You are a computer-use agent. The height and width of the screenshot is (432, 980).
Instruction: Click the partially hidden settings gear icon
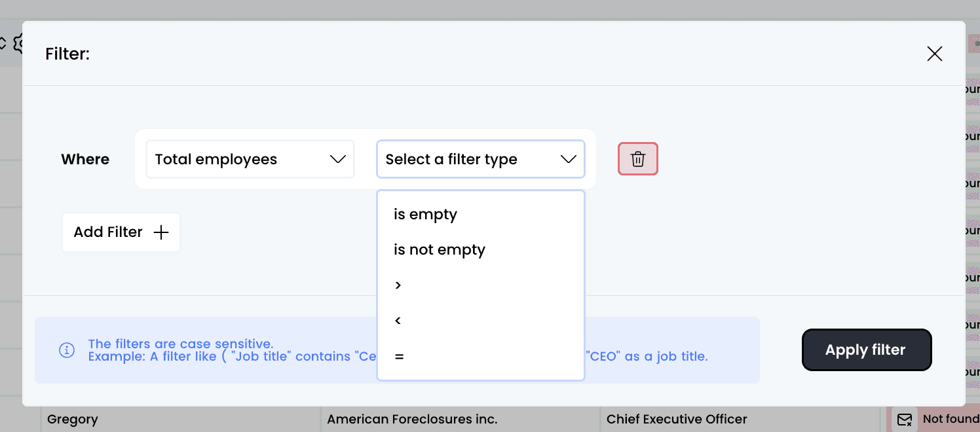coord(18,44)
